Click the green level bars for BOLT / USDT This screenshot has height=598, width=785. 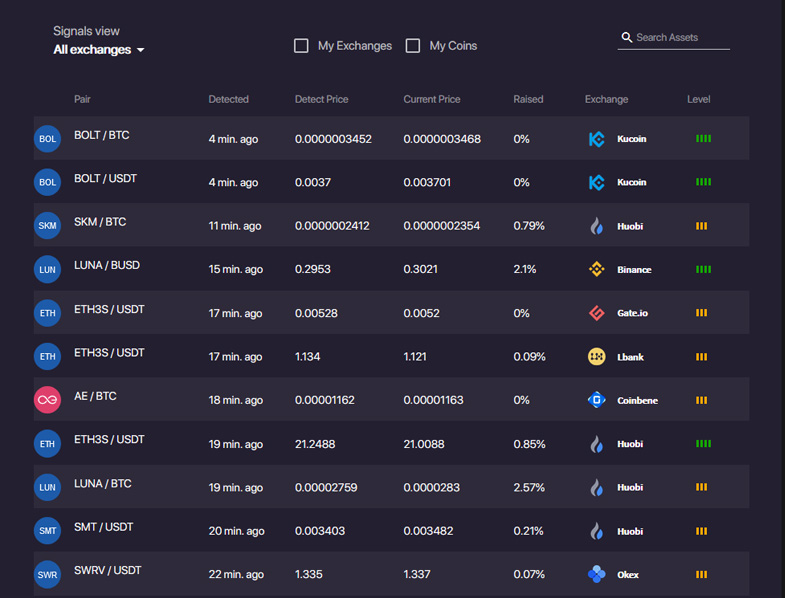[703, 182]
